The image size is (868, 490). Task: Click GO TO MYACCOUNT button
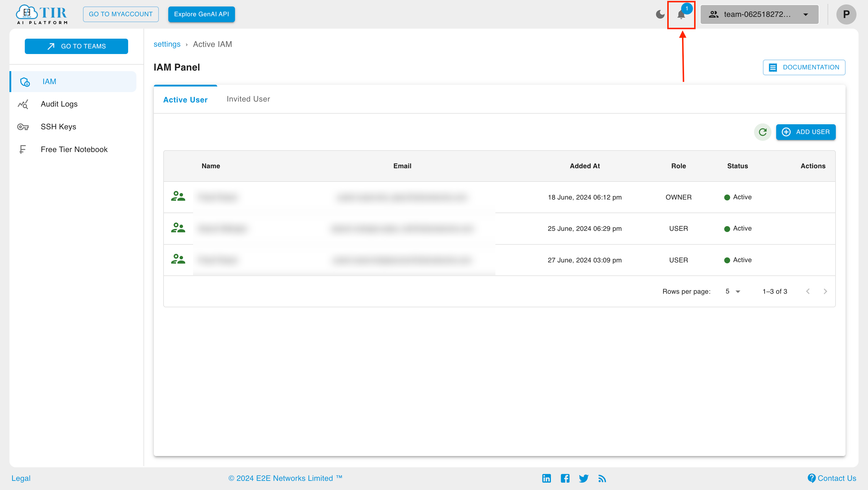click(x=121, y=14)
